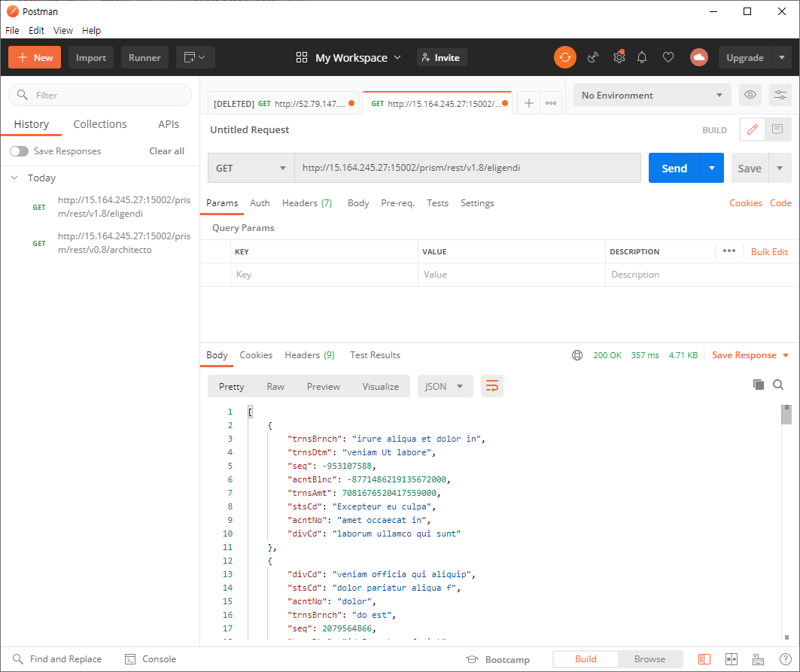Toggle sidebar icon in status bar
The image size is (800, 672).
coord(704,659)
